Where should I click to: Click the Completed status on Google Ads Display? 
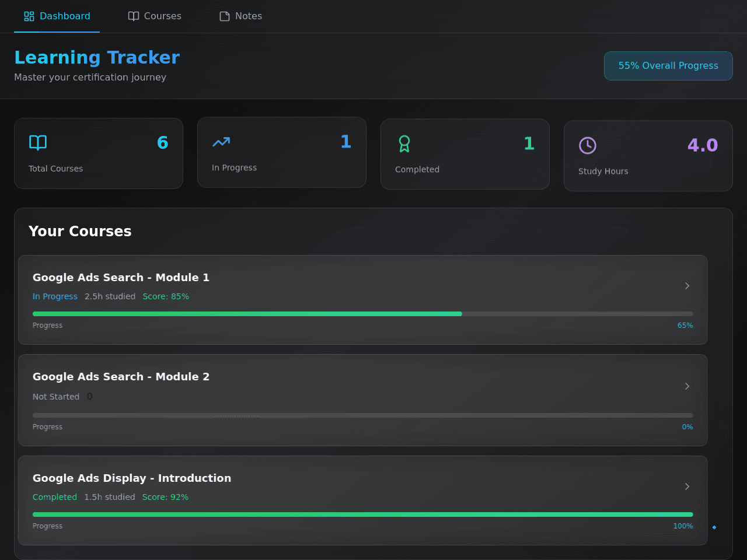tap(55, 497)
